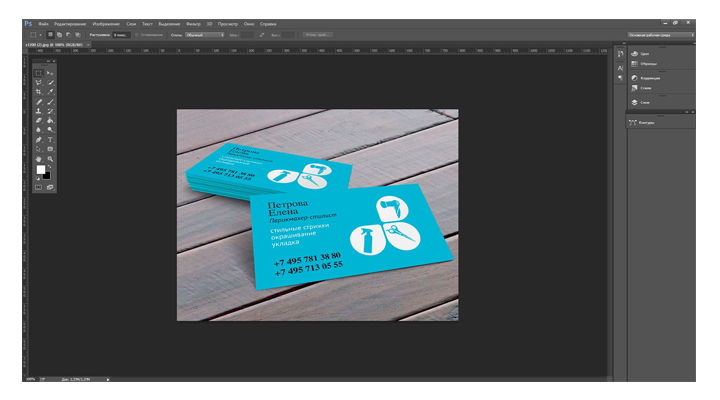
Task: Click Add to Selection mode button
Action: [59, 35]
